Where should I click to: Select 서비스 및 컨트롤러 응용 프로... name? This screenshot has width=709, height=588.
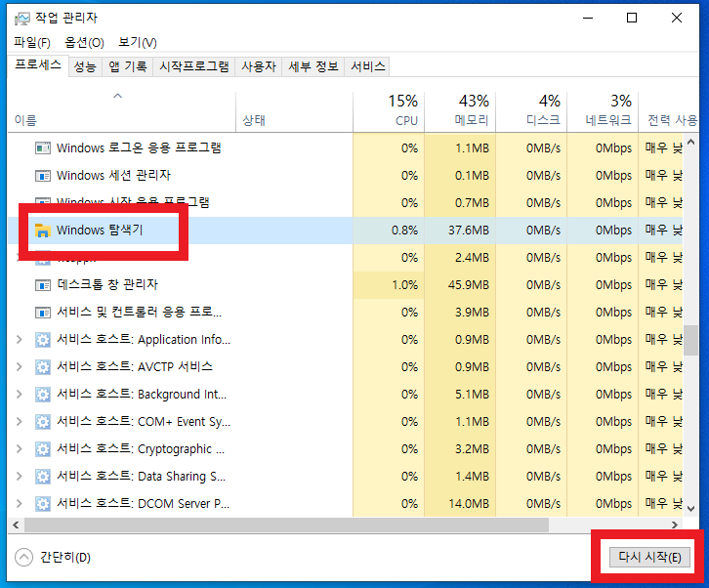click(140, 313)
